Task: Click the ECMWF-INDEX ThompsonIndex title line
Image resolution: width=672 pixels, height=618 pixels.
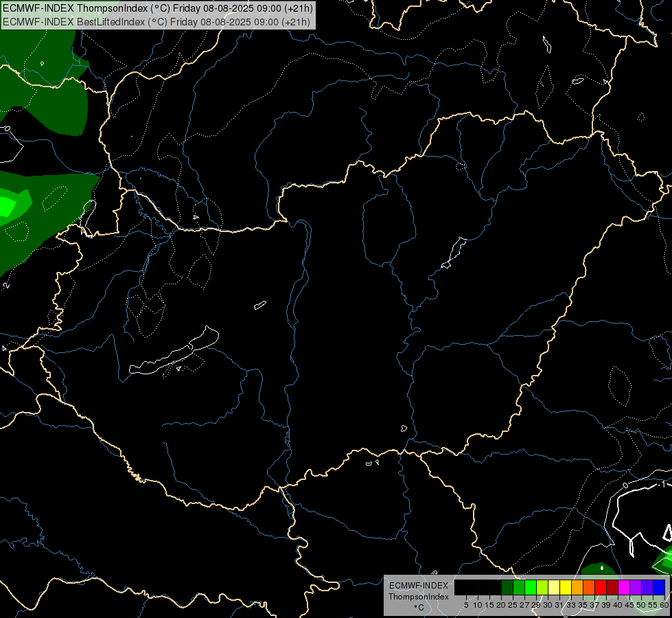Action: click(158, 8)
